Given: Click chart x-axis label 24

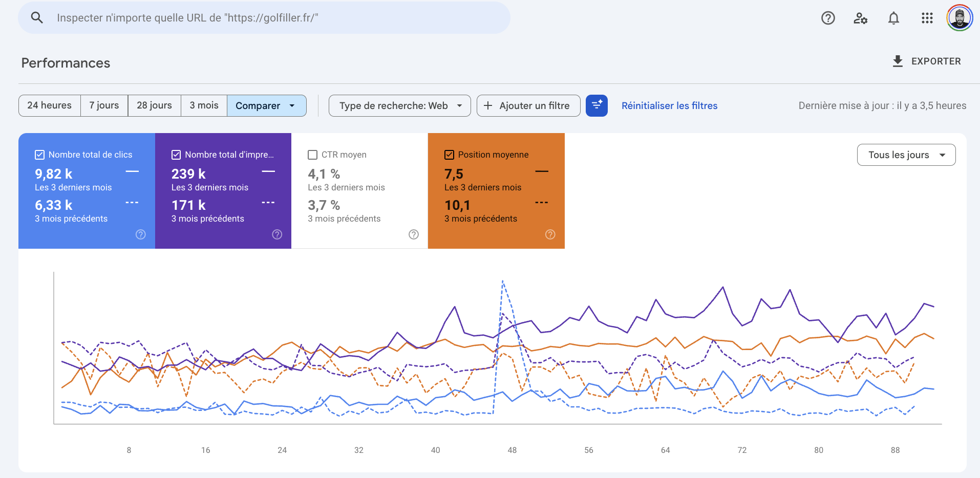Looking at the screenshot, I should point(282,450).
